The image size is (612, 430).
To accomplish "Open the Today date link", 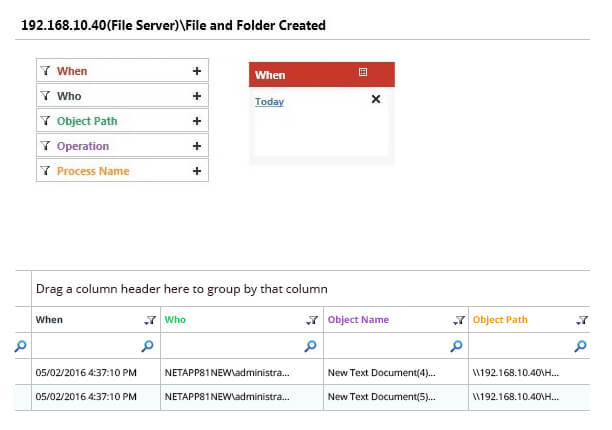I will (269, 101).
